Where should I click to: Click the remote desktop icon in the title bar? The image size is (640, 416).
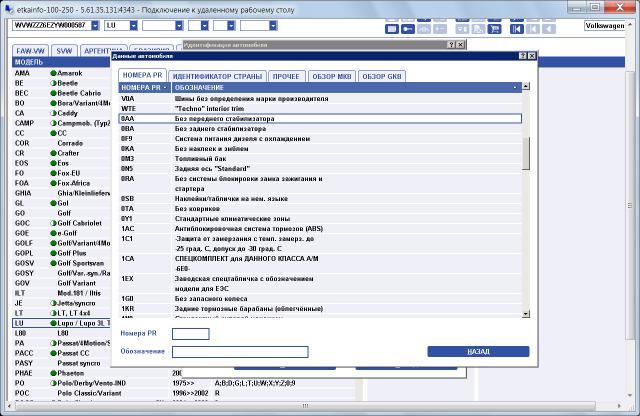pyautogui.click(x=9, y=9)
